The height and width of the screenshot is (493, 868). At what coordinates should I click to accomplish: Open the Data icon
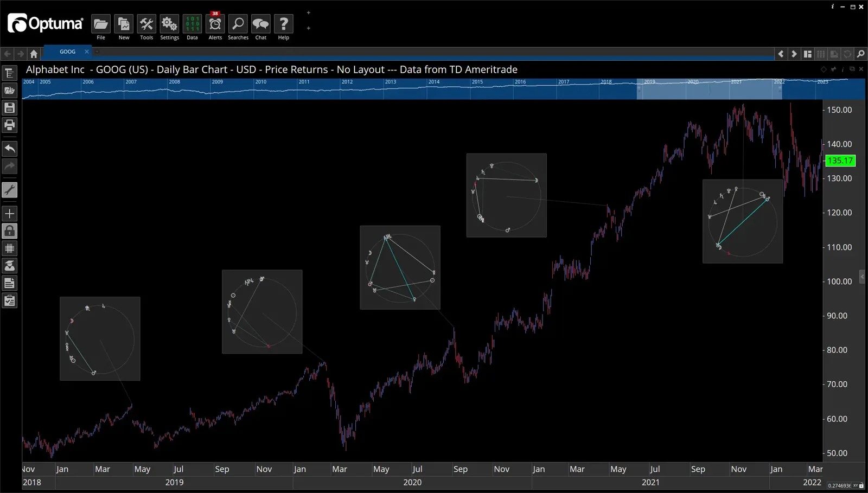(192, 24)
